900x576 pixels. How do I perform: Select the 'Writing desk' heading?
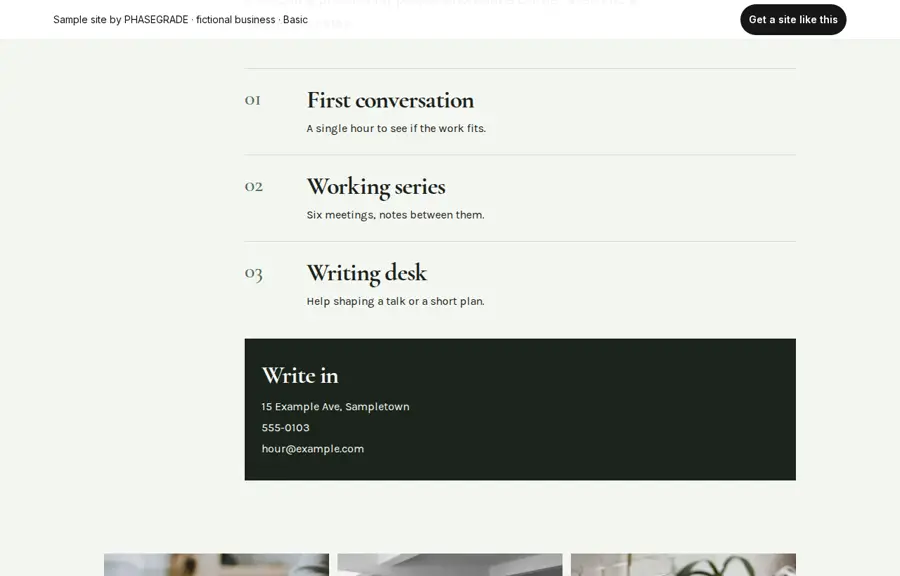point(367,273)
